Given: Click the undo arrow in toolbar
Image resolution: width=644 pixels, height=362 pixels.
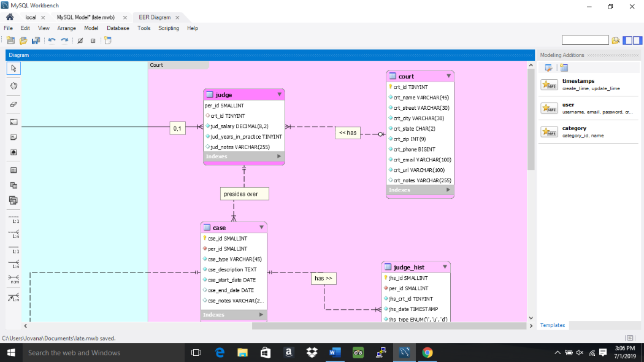Looking at the screenshot, I should coord(52,40).
